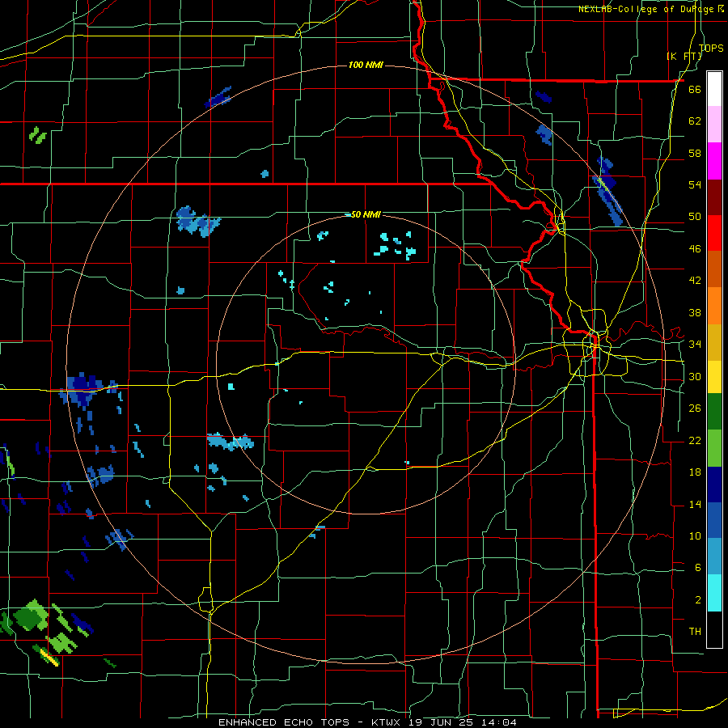Click the '62' legend scale label
The height and width of the screenshot is (728, 728).
(x=695, y=121)
